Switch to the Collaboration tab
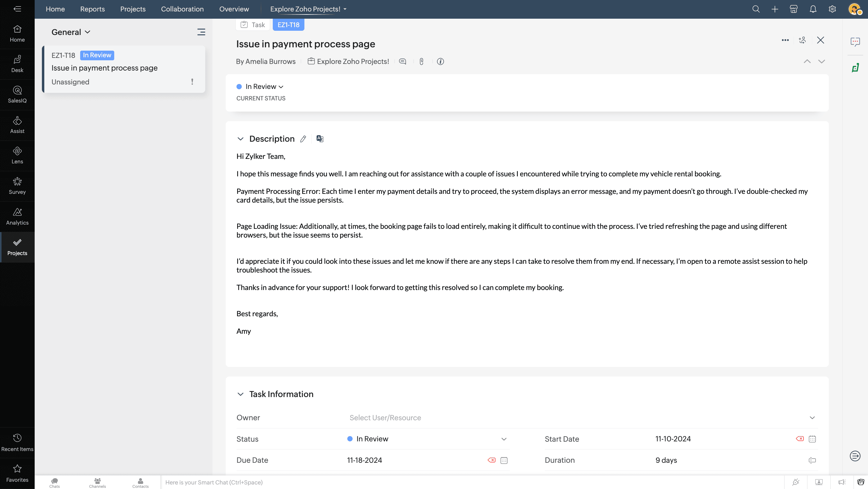 pyautogui.click(x=182, y=9)
